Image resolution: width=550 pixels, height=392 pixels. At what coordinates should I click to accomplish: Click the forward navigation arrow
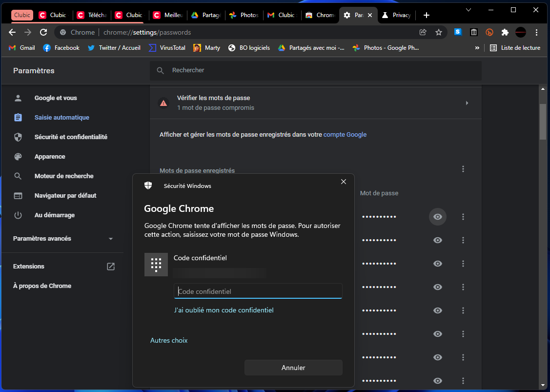28,32
